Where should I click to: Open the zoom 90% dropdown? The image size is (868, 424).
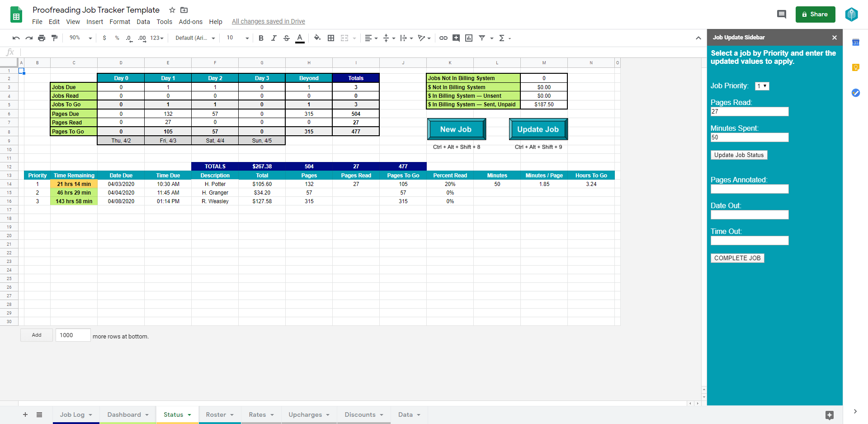pyautogui.click(x=81, y=38)
